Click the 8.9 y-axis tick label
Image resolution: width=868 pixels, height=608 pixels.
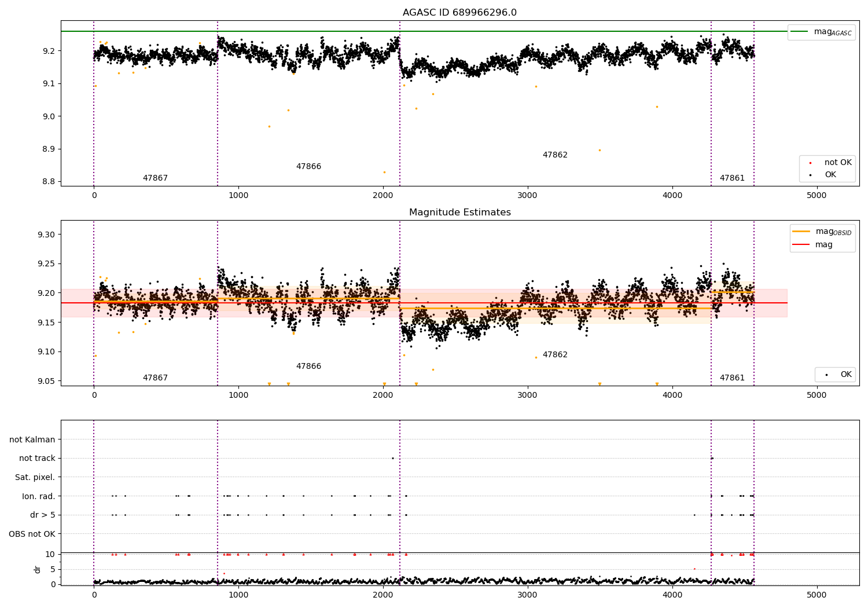pos(49,149)
